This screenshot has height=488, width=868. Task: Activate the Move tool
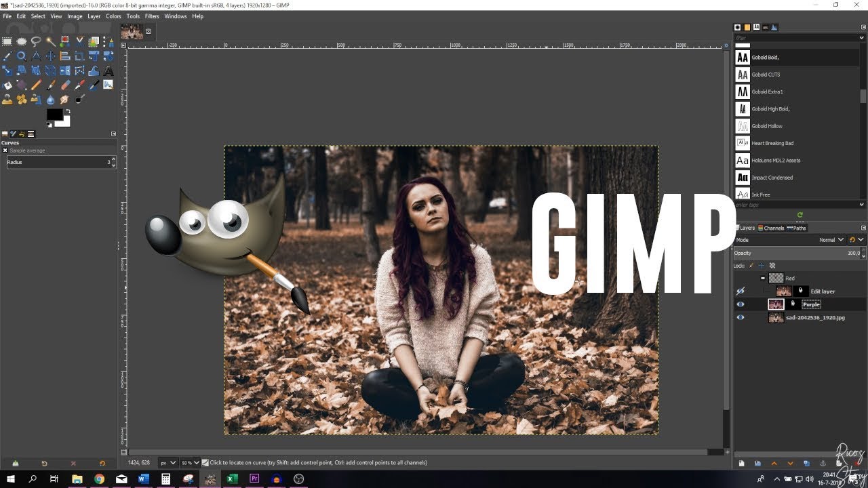pyautogui.click(x=51, y=56)
